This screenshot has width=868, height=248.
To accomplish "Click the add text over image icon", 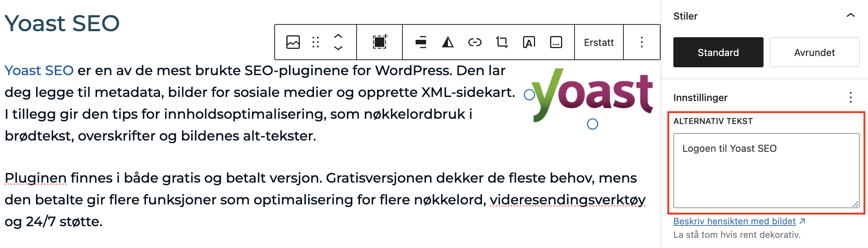I will pos(529,42).
